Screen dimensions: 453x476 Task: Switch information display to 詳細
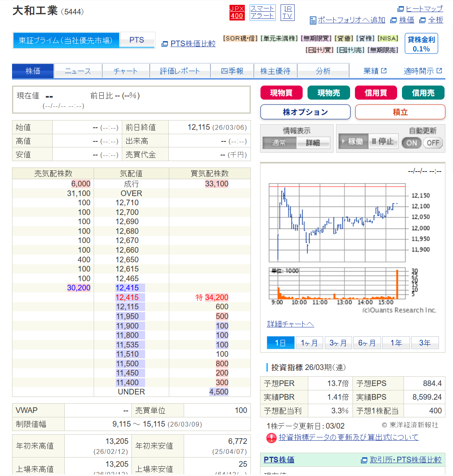[313, 143]
